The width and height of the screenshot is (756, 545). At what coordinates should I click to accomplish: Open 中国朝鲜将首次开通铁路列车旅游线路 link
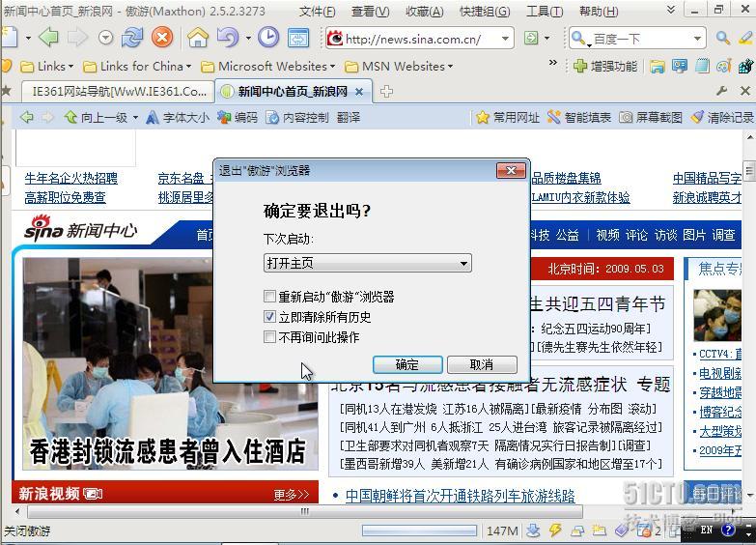460,496
